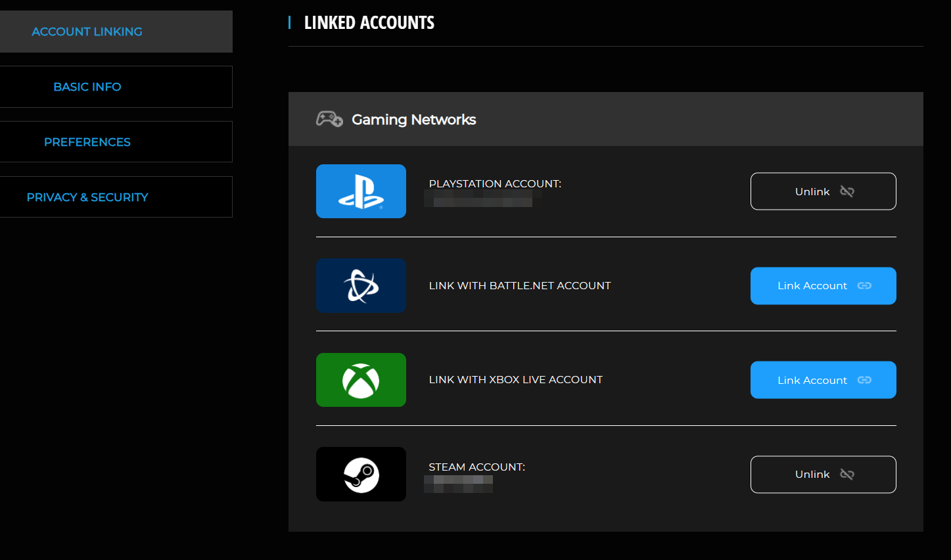Go to Basic Info in sidebar
This screenshot has height=560, width=951.
pos(87,87)
